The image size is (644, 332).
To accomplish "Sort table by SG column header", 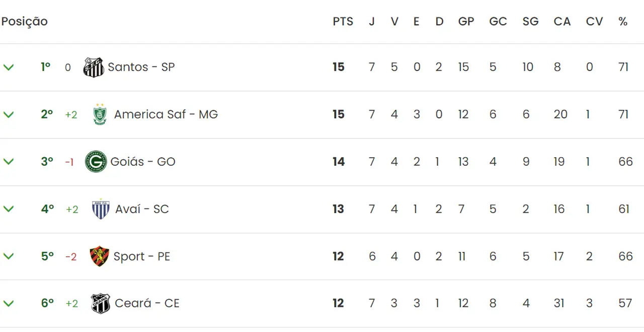I will (x=530, y=22).
